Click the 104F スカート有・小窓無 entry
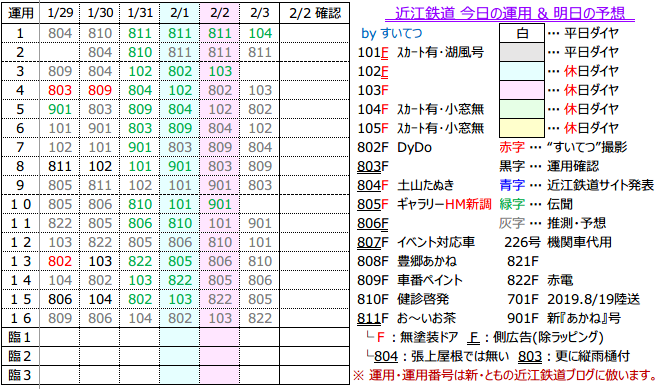Viewport: 669px width, 389px height. [421, 109]
